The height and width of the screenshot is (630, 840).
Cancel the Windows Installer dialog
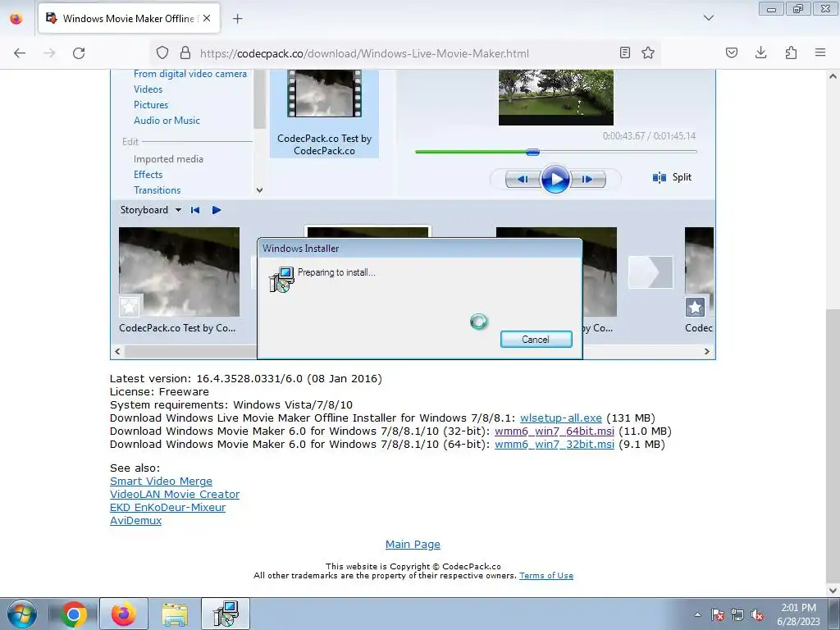pyautogui.click(x=536, y=339)
